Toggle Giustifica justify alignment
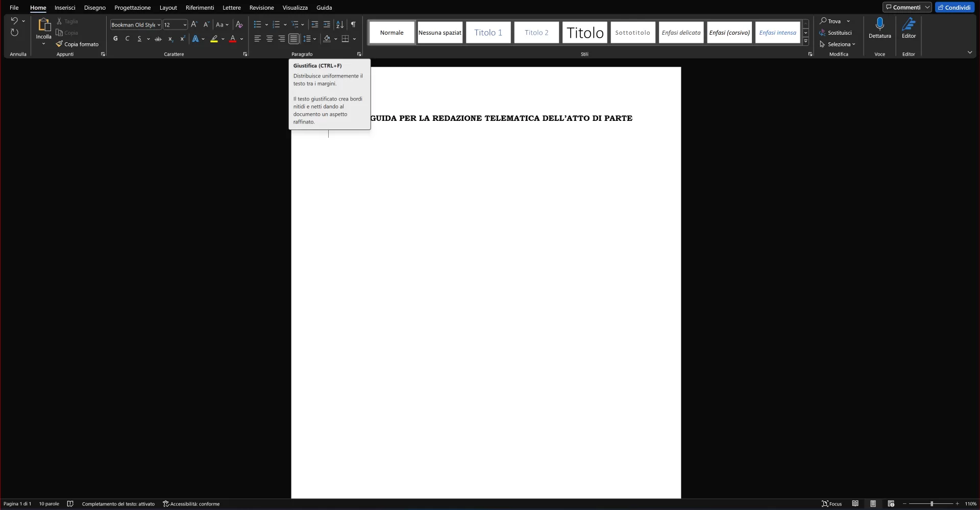 (x=294, y=39)
